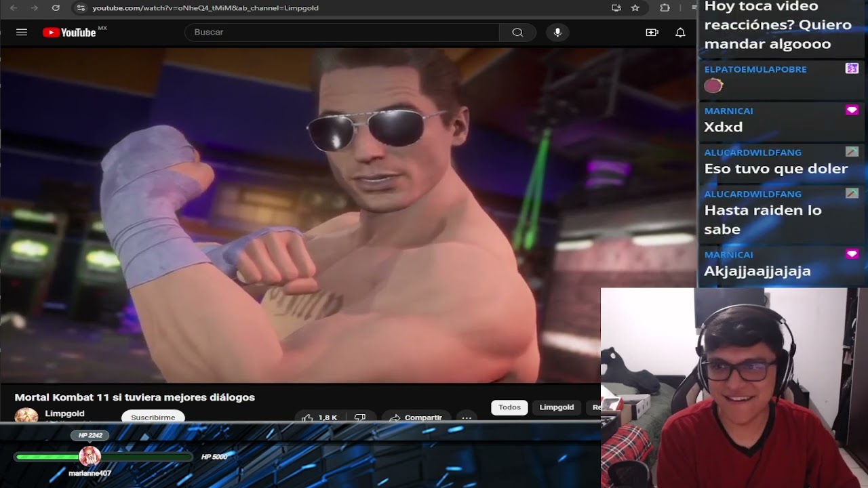Click the webcam overlay of the streamer
868x488 pixels.
click(x=734, y=388)
